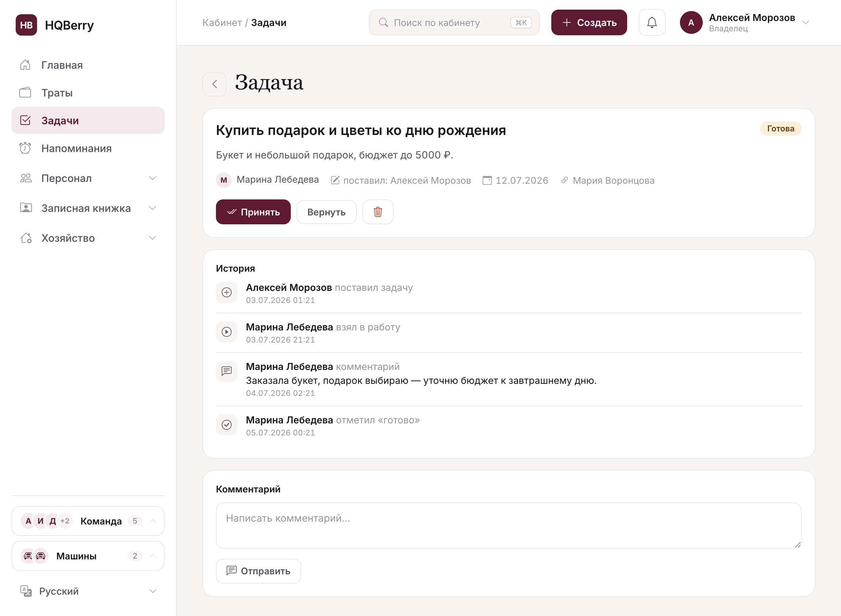Click the Готова status badge
This screenshot has height=616, width=841.
click(x=780, y=129)
